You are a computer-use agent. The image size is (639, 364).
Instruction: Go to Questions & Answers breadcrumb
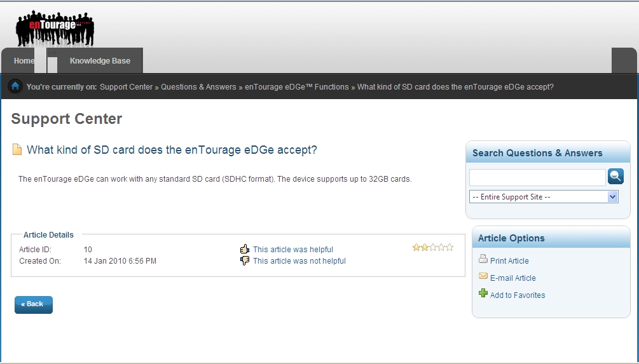coord(198,87)
